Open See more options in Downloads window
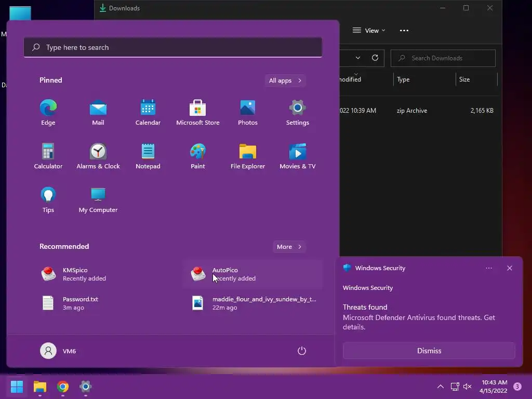Image resolution: width=532 pixels, height=399 pixels. pos(404,31)
